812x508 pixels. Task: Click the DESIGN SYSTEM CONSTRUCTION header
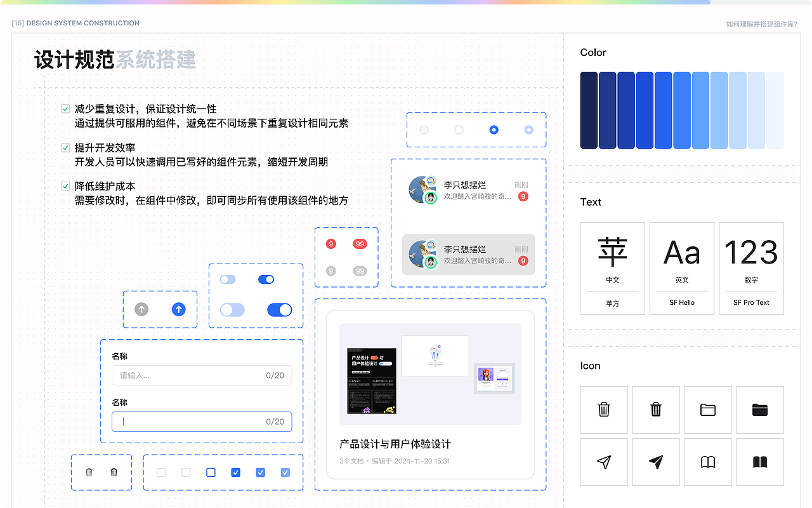click(x=75, y=23)
